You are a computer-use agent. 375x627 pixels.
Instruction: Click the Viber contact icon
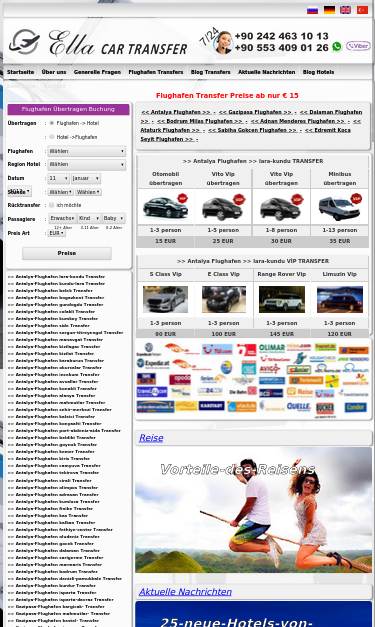pyautogui.click(x=358, y=46)
